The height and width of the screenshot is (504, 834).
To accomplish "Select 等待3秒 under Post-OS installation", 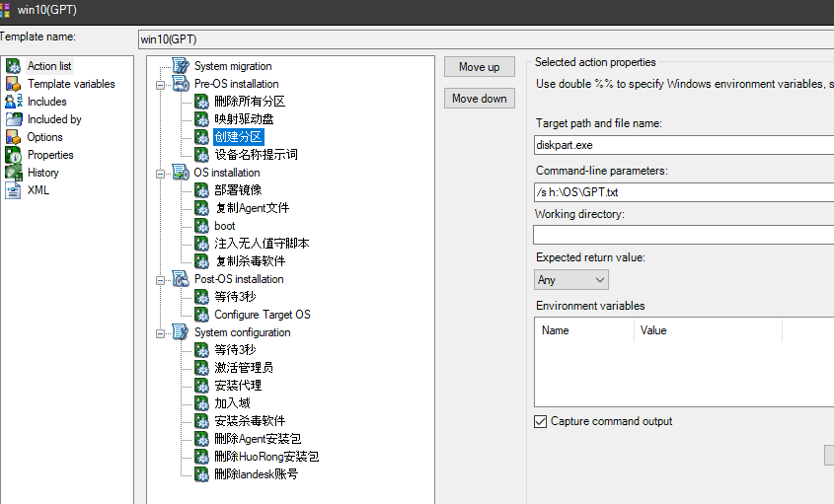I will 235,297.
